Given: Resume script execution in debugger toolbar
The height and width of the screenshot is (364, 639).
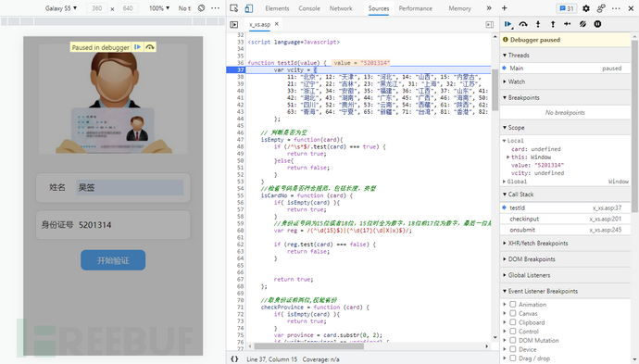Looking at the screenshot, I should [507, 24].
